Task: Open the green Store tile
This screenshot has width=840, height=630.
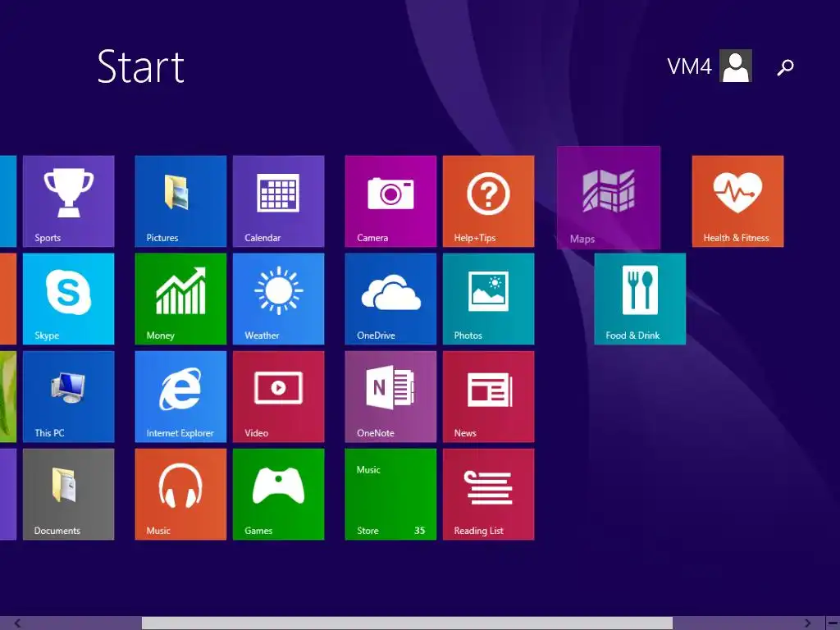Action: click(x=390, y=494)
